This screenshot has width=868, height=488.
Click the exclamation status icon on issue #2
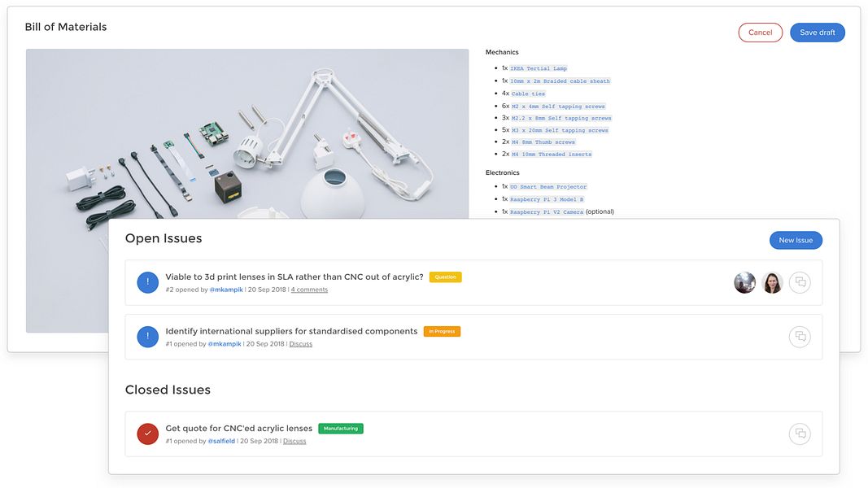[147, 282]
